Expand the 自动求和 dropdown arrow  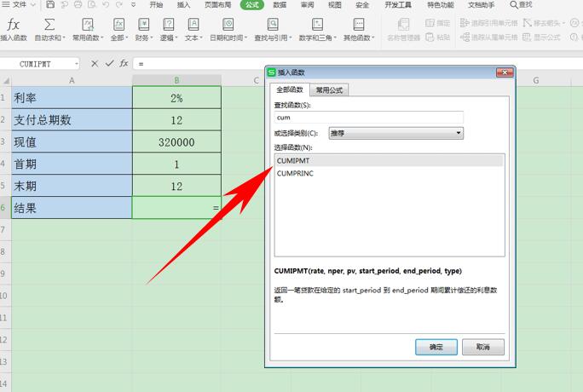click(64, 37)
